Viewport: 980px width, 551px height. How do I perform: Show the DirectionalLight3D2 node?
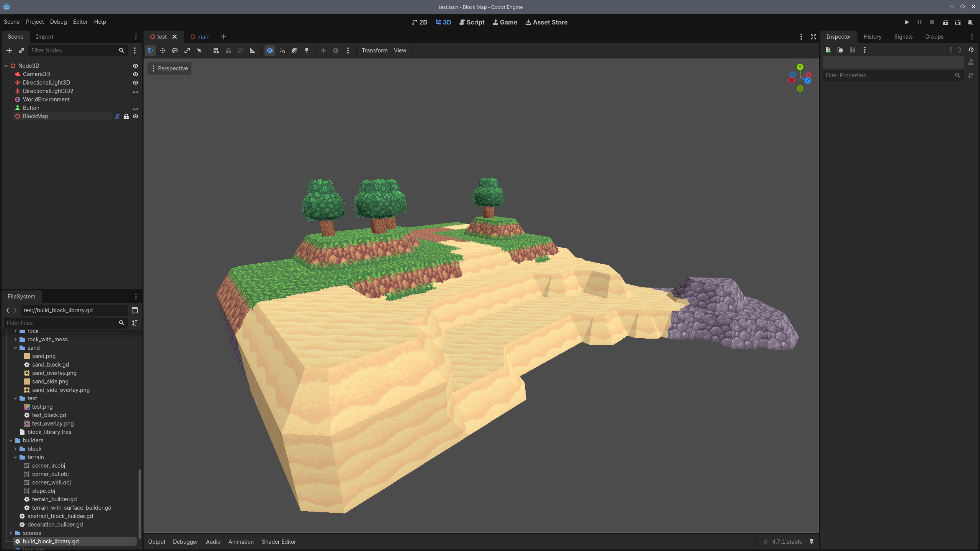click(x=136, y=91)
